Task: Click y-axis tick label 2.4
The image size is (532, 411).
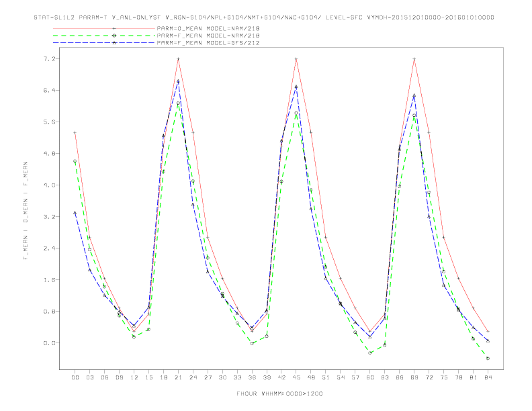Action: click(49, 248)
